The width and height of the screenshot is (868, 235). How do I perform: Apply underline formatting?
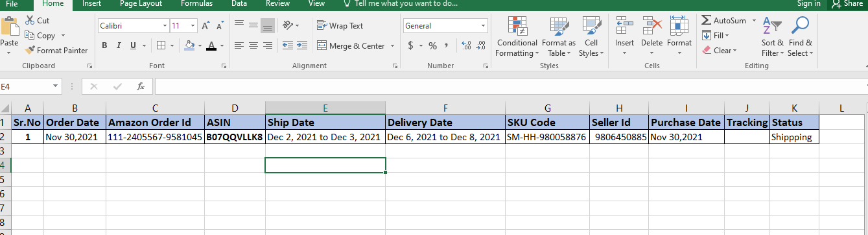133,45
